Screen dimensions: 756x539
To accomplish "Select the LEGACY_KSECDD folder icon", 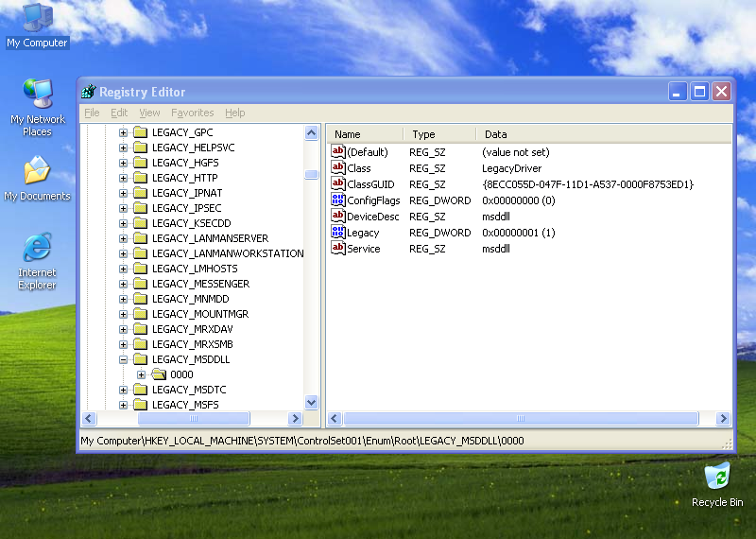I will click(140, 223).
